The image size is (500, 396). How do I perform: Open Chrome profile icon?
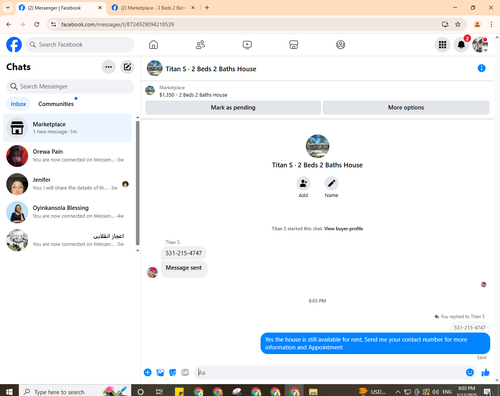(477, 24)
